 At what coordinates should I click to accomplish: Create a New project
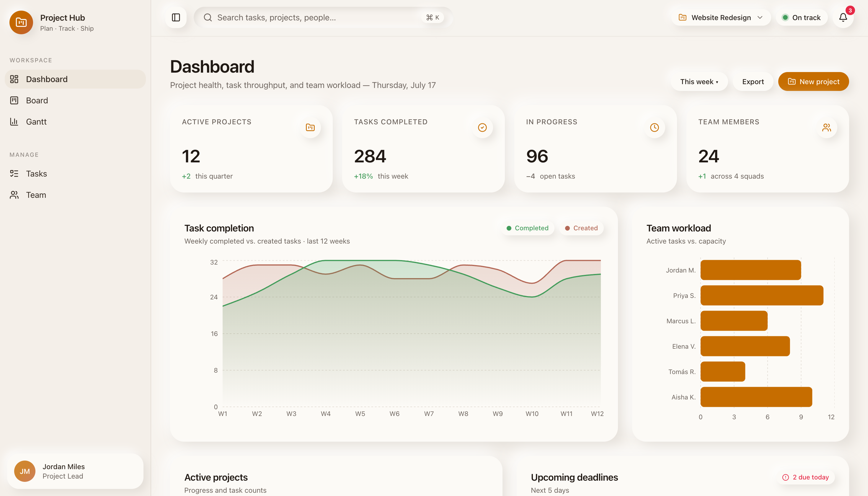click(813, 81)
